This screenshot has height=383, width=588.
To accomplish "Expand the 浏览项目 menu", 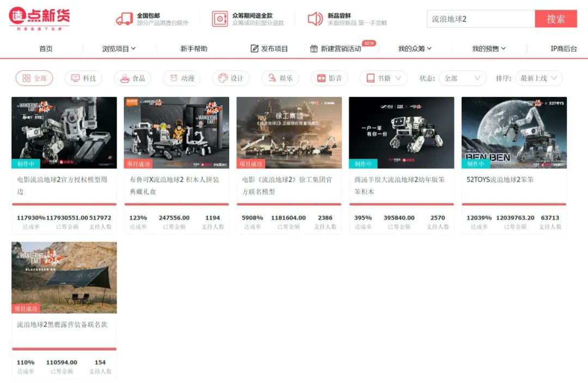I will click(119, 48).
